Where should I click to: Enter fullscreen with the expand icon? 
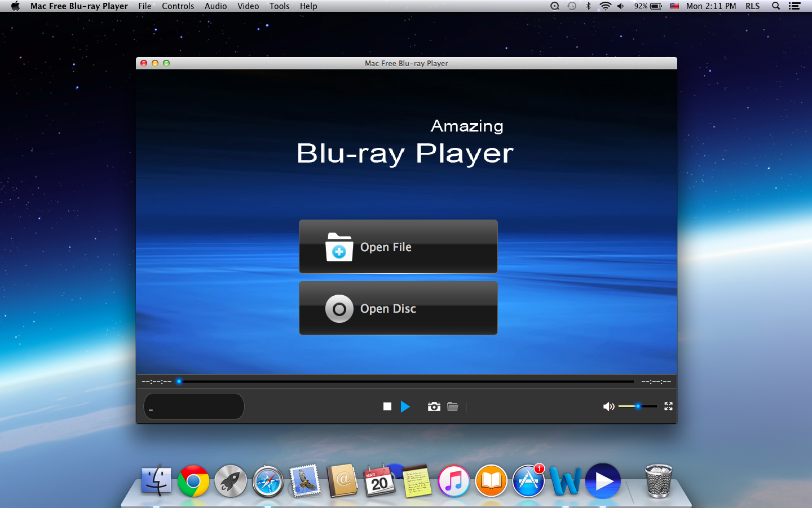[x=669, y=406]
